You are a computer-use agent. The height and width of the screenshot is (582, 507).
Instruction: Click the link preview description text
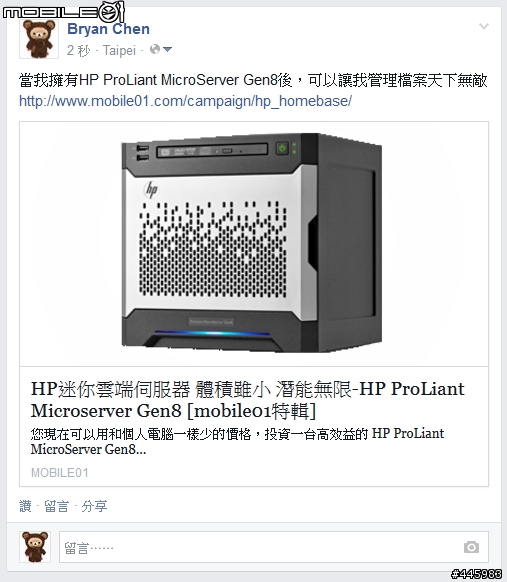coord(237,441)
